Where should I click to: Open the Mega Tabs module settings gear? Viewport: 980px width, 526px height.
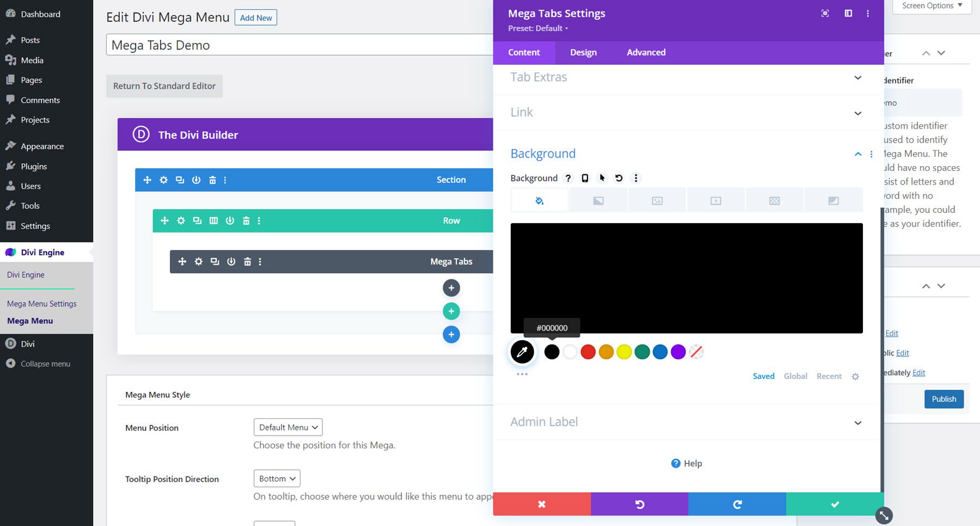point(199,261)
